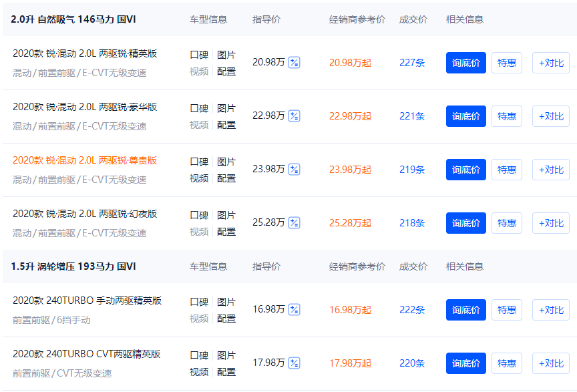
Task: View 221条 transaction prices
Action: click(412, 116)
